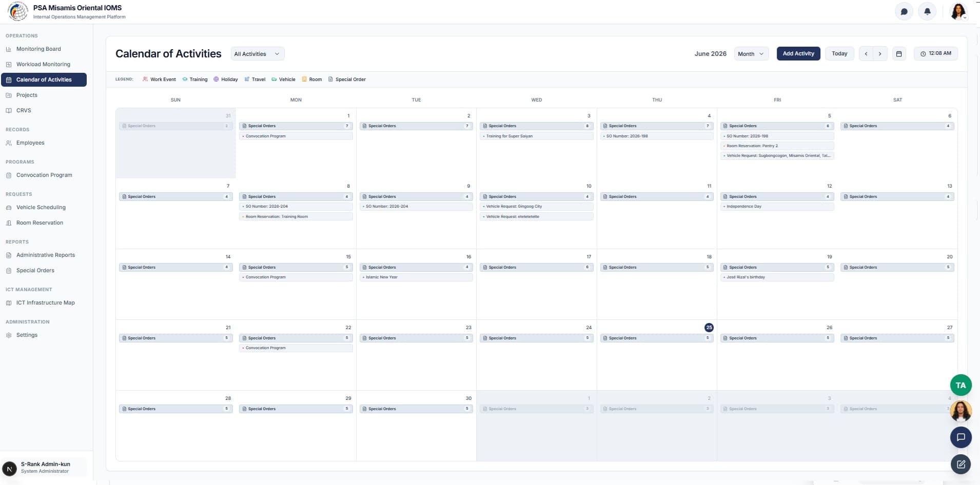Open the notifications bell
This screenshot has height=485, width=980.
(x=927, y=11)
